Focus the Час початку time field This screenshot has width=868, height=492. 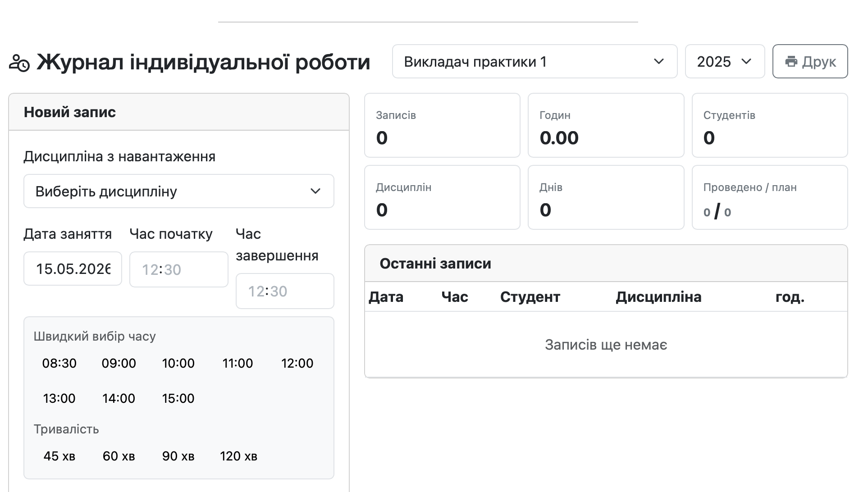point(178,269)
